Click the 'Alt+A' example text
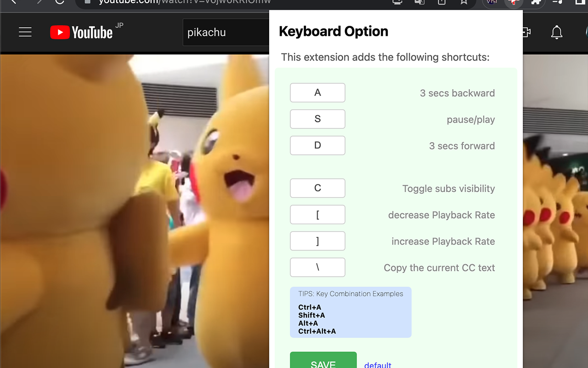 308,323
